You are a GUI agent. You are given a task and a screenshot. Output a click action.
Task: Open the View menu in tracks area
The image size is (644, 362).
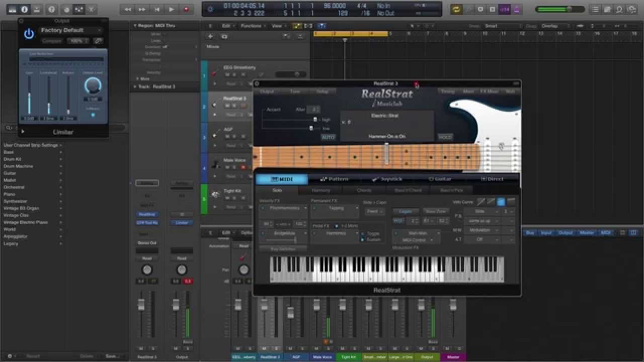click(x=278, y=26)
